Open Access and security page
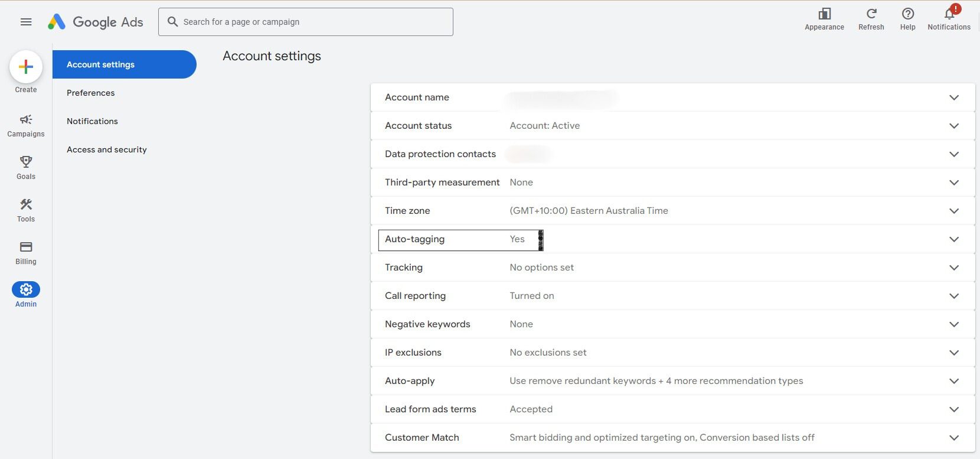 107,149
